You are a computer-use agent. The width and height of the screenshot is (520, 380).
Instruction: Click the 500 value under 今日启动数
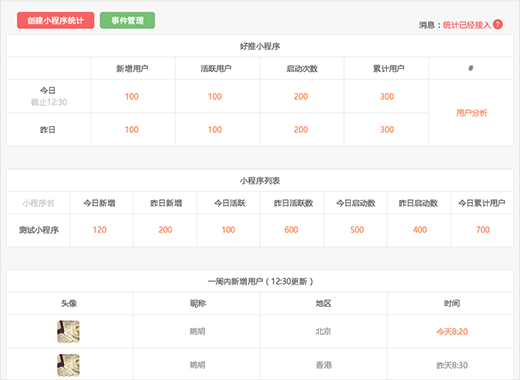pos(357,230)
